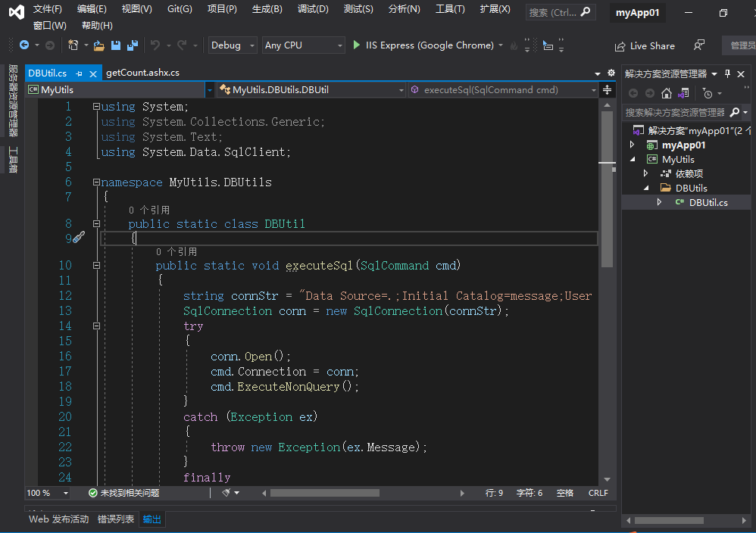Click the Solution Explorer back arrow icon
Screen dimensions: 756x533
tap(633, 93)
